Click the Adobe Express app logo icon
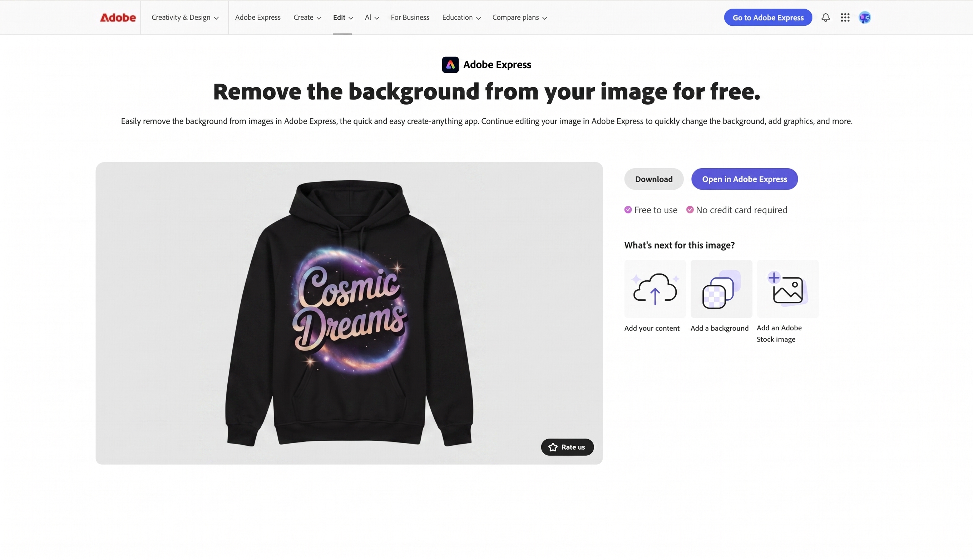Image resolution: width=973 pixels, height=560 pixels. coord(450,65)
